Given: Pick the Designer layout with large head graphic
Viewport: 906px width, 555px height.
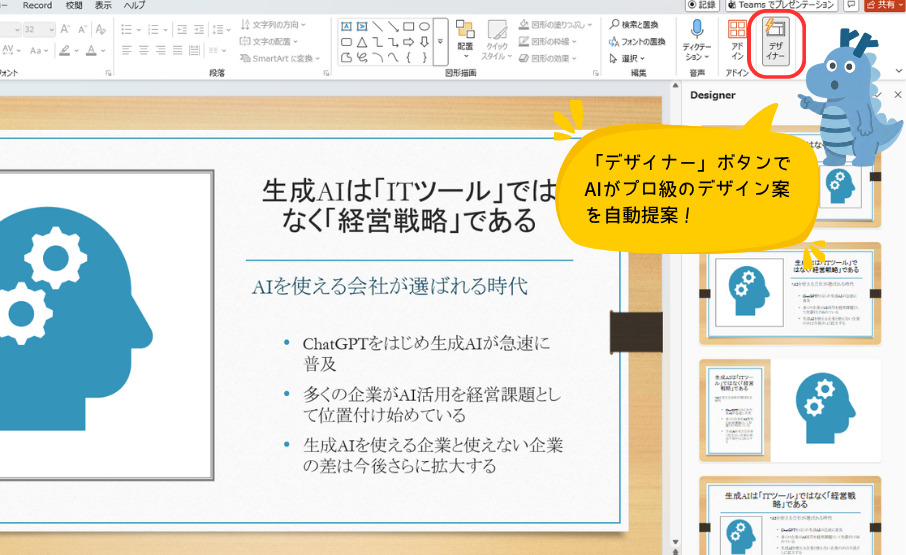Looking at the screenshot, I should point(790,411).
